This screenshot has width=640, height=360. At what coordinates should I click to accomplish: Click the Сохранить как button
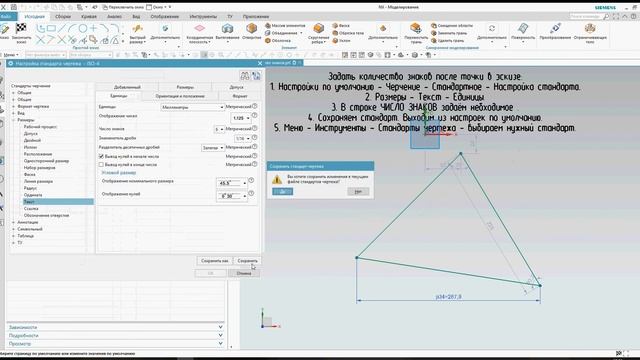[x=215, y=261]
